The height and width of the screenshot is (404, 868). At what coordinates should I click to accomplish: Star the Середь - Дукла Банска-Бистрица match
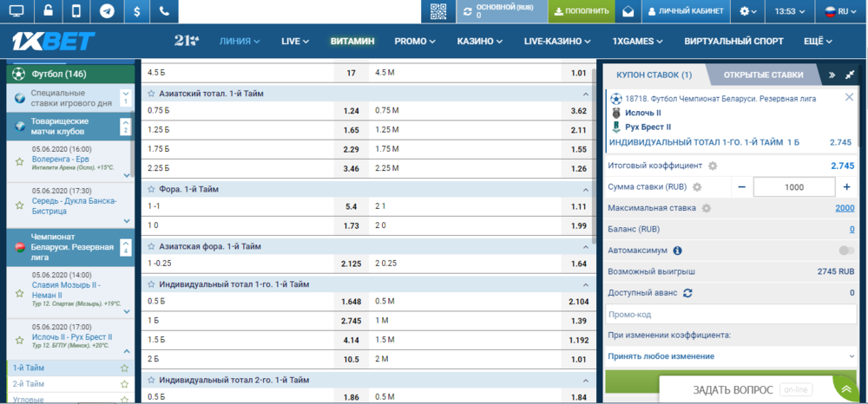20,205
